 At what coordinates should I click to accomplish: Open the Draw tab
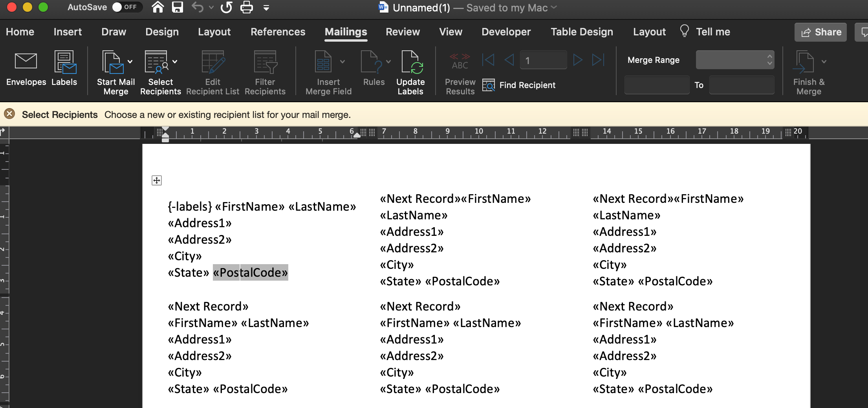pyautogui.click(x=114, y=32)
